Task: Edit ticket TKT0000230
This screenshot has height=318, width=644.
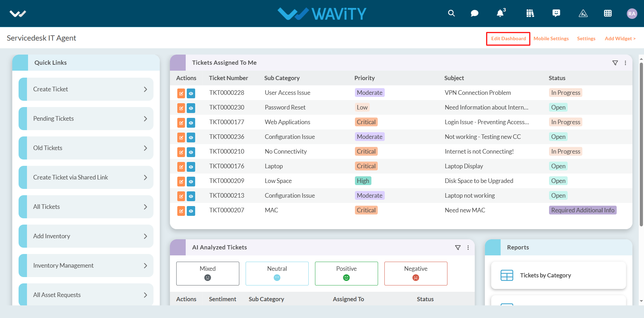Action: point(181,108)
